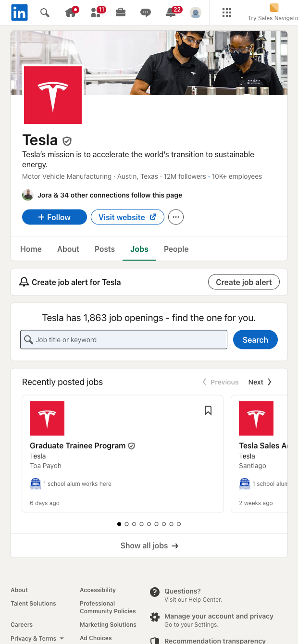The height and width of the screenshot is (644, 298).
Task: Save the Graduate Trainee Program job
Action: tap(208, 410)
